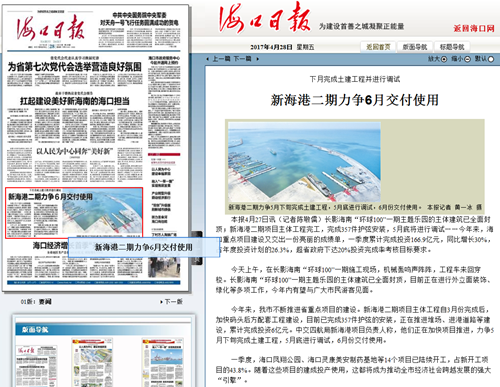Go to previous article via 上一篇

221,59
